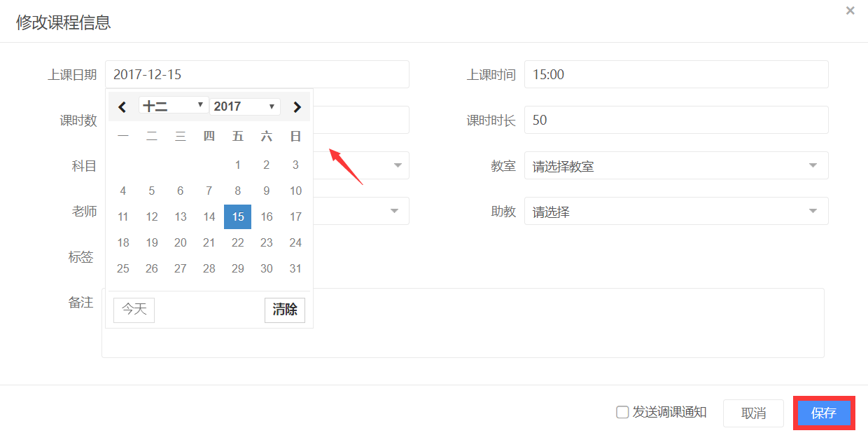Select December 20 in the calendar

181,243
